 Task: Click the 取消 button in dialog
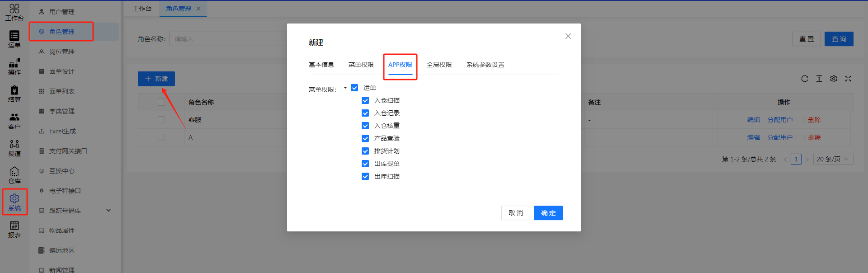click(515, 213)
